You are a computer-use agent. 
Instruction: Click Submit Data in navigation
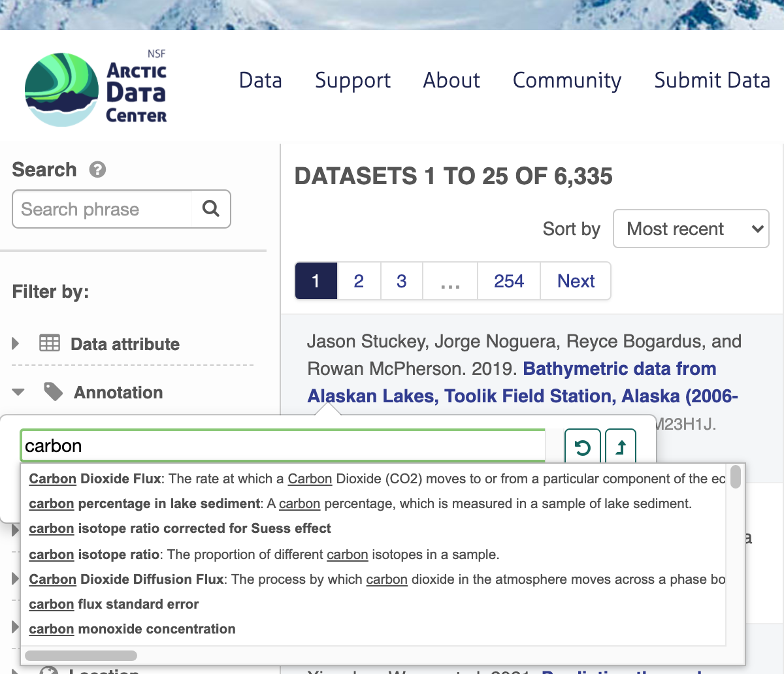click(712, 80)
